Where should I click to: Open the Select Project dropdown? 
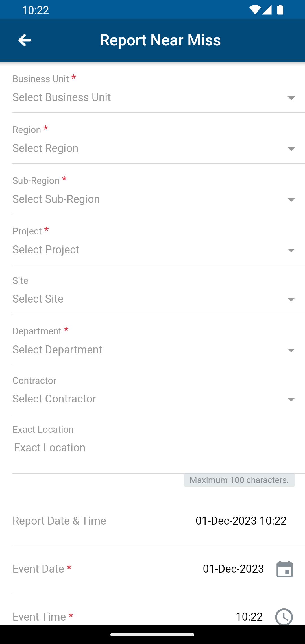(154, 250)
